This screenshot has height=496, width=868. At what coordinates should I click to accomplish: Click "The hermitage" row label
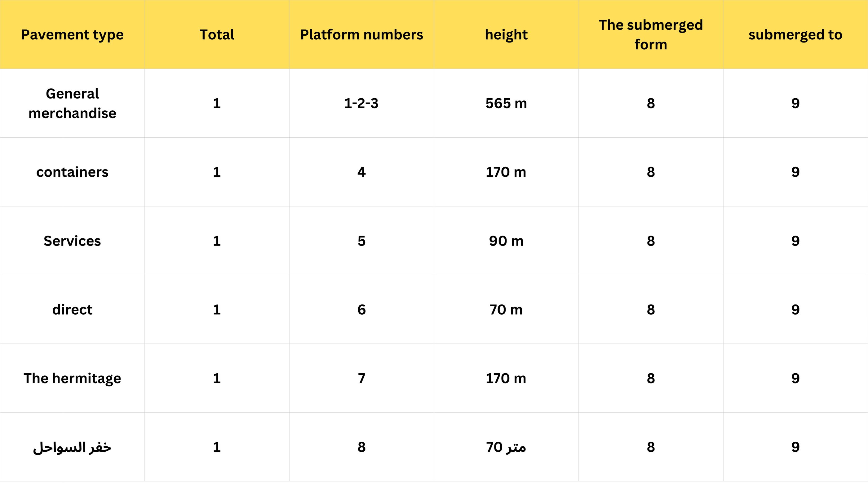click(72, 378)
